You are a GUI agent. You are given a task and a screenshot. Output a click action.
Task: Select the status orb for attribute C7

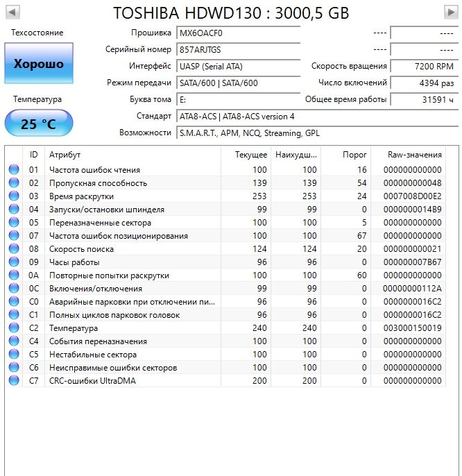tap(14, 381)
